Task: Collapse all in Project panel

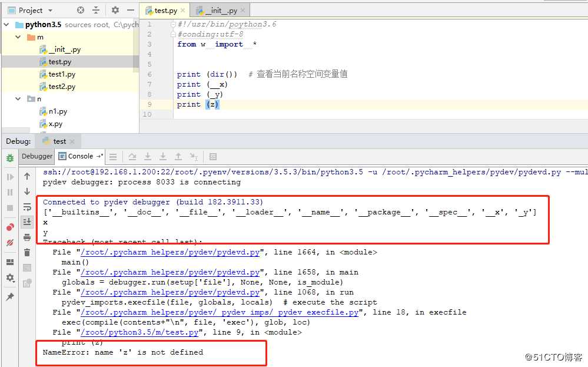Action: click(96, 10)
